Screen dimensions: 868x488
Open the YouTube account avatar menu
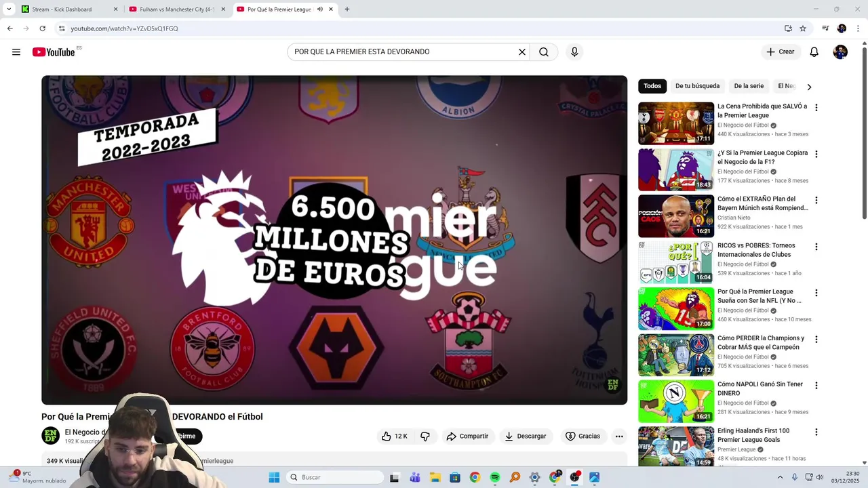pos(840,52)
